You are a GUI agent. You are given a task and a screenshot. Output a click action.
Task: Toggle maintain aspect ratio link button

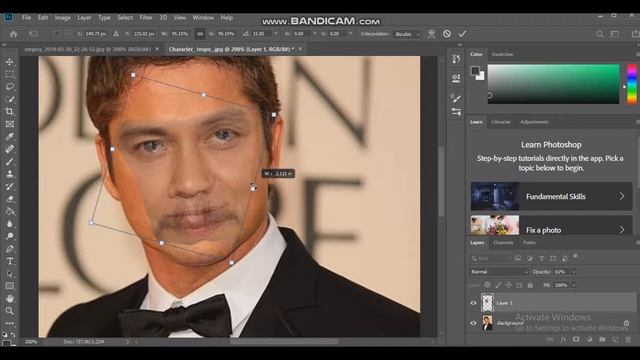tap(200, 34)
